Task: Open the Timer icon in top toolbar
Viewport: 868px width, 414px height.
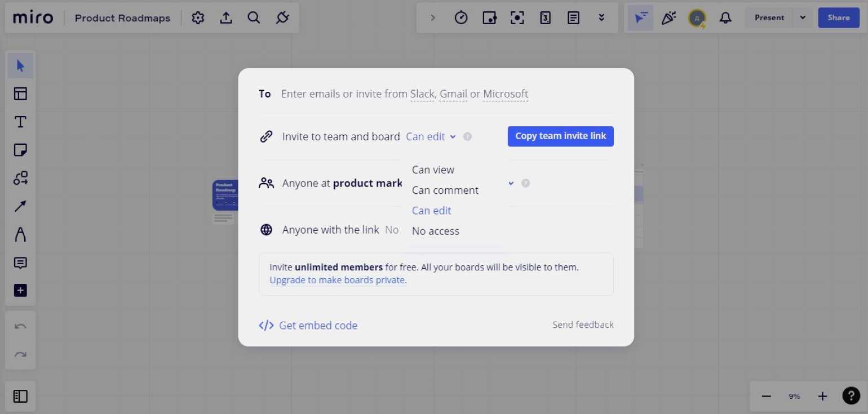Action: [x=461, y=18]
